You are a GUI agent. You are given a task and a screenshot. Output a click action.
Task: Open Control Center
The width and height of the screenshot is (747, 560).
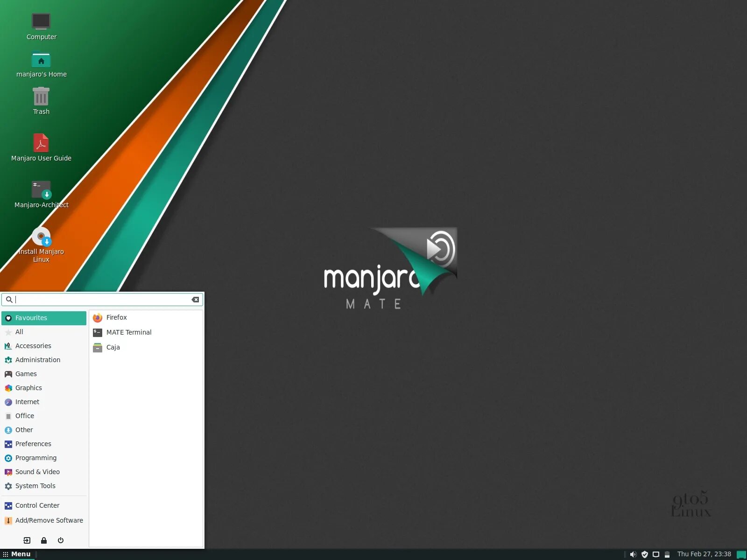pyautogui.click(x=44, y=505)
